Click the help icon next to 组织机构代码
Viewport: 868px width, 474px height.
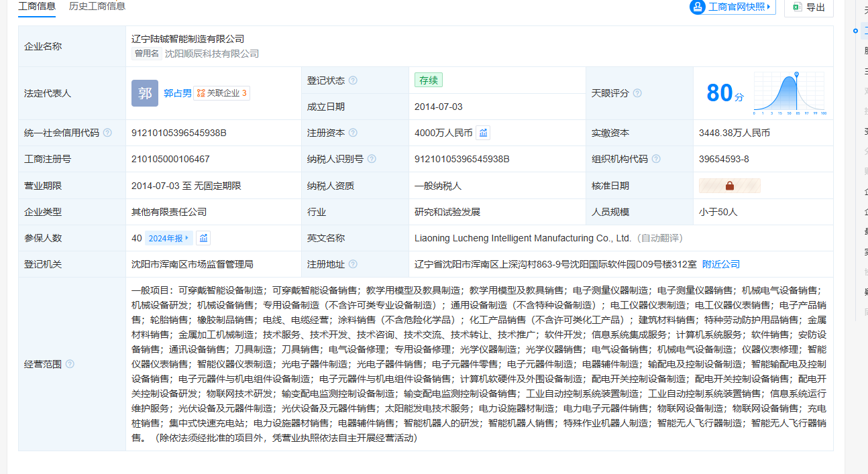click(656, 159)
